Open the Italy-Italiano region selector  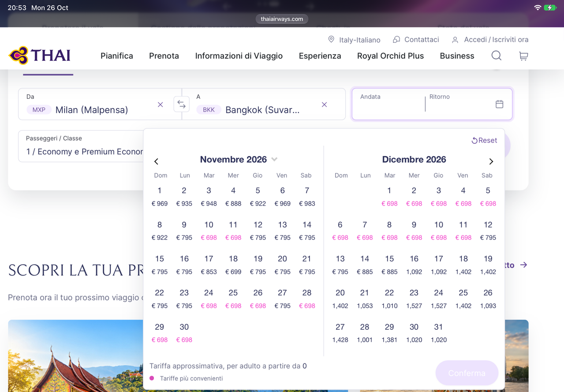coord(354,40)
